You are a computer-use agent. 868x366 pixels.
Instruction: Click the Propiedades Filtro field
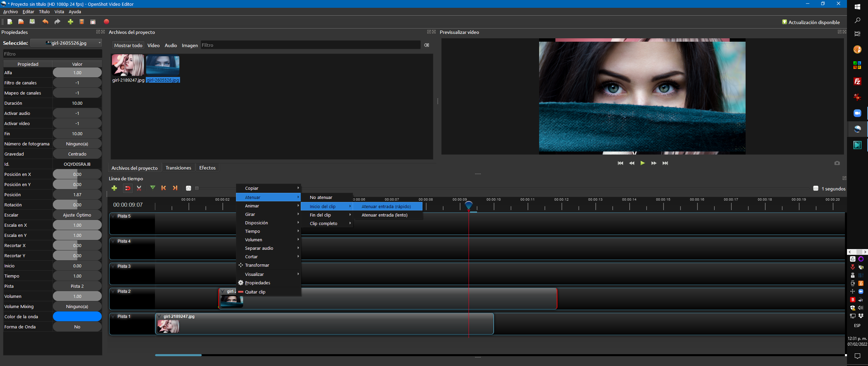tap(53, 54)
